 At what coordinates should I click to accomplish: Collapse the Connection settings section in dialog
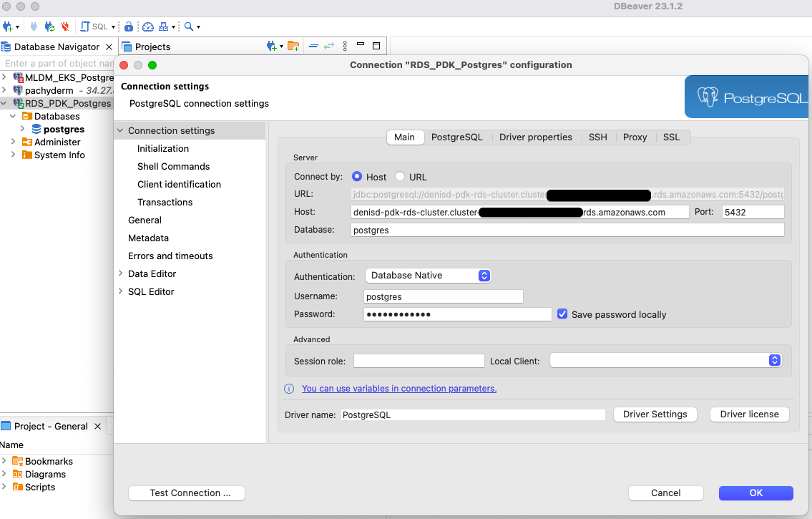(x=120, y=130)
